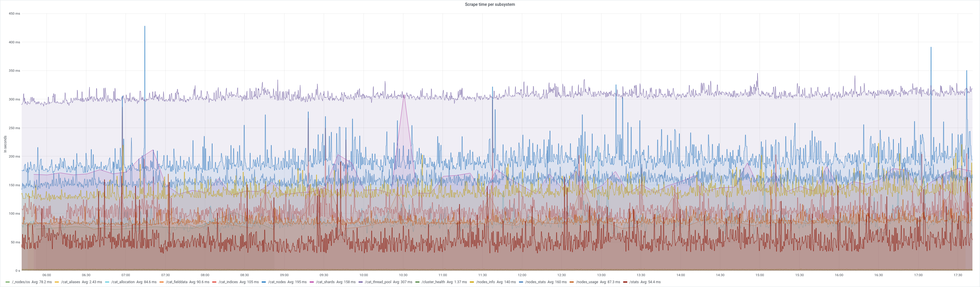
Task: Isolate the /cat_shards series in legend
Action: [325, 282]
